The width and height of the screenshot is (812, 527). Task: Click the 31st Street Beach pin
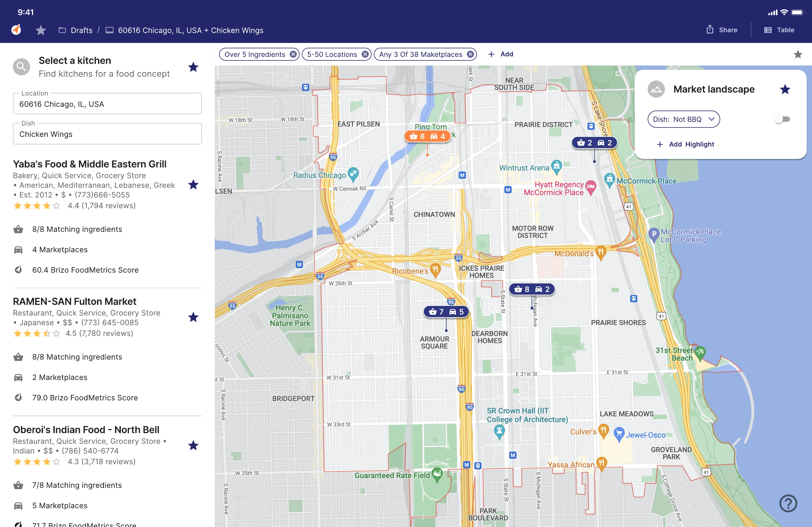tap(700, 353)
